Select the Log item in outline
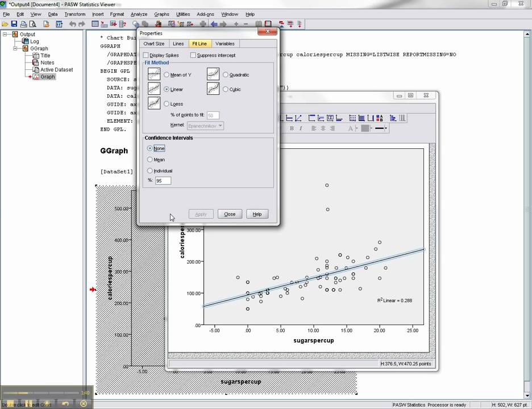Image resolution: width=532 pixels, height=409 pixels. [34, 41]
